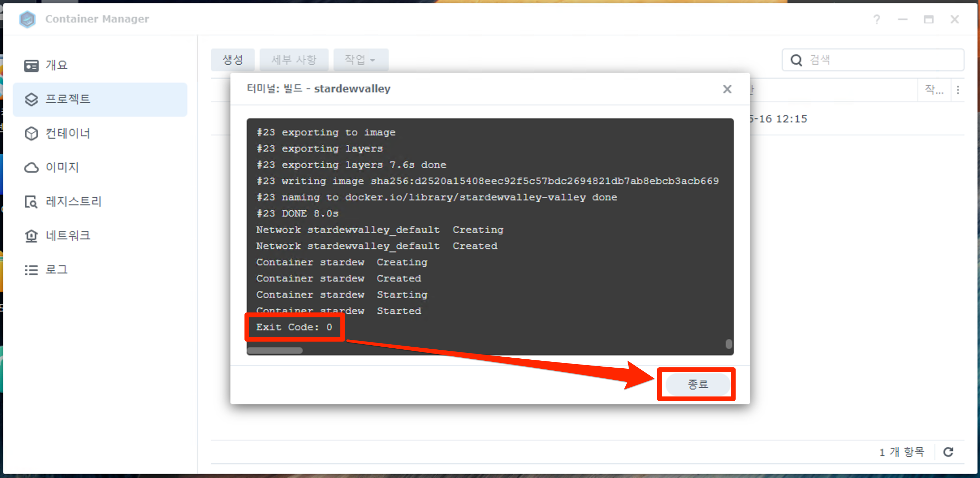The width and height of the screenshot is (980, 478).
Task: Click 'Container stardew Creating' line
Action: point(342,262)
